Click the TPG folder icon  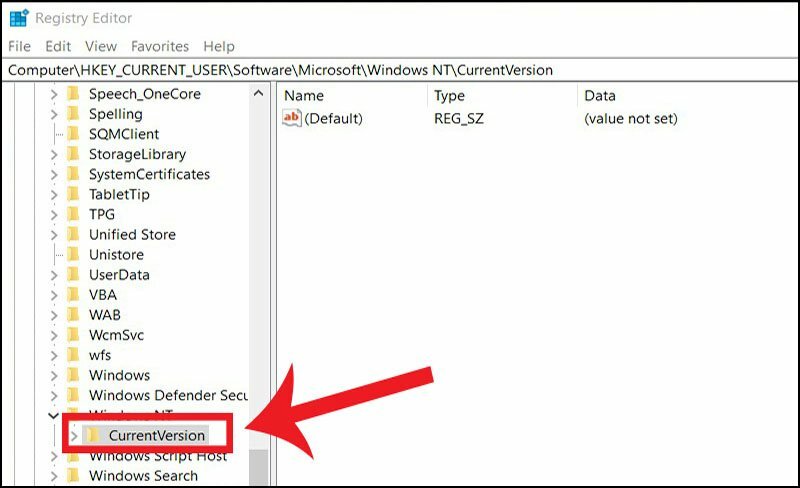[x=73, y=214]
